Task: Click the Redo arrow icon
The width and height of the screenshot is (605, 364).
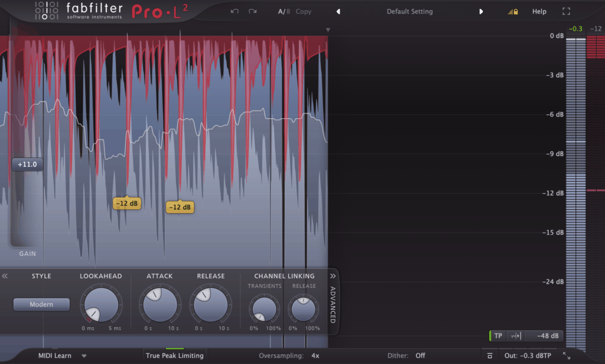Action: [253, 11]
